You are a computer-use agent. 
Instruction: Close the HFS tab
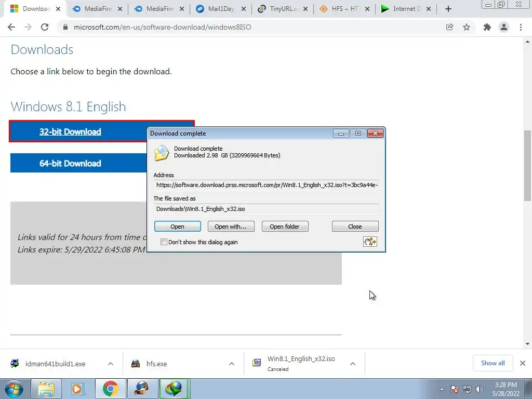[x=367, y=9]
